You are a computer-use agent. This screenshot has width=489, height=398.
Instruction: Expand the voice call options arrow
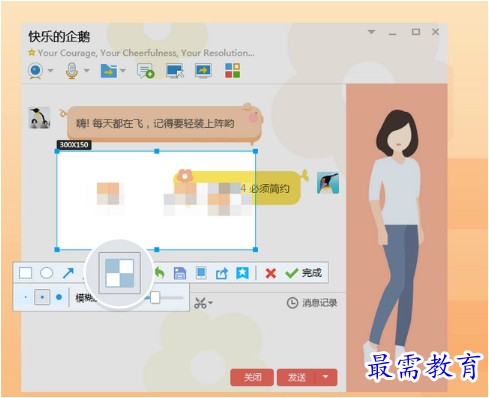point(87,70)
